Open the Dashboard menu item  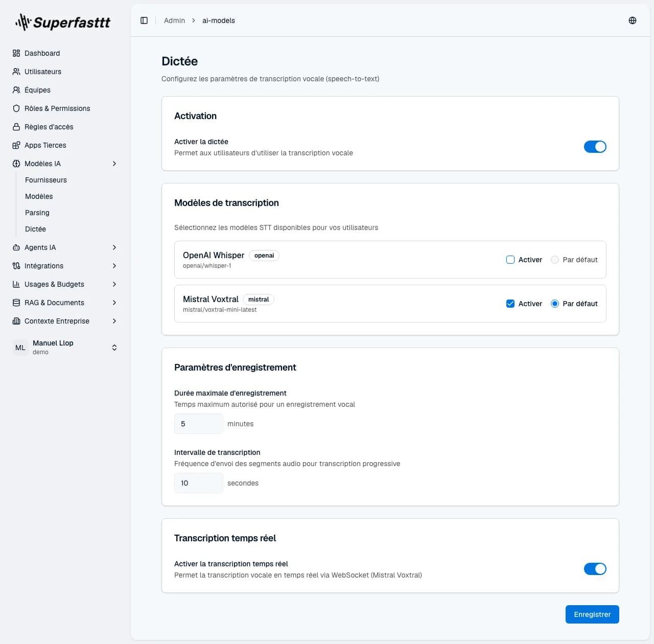pos(65,53)
